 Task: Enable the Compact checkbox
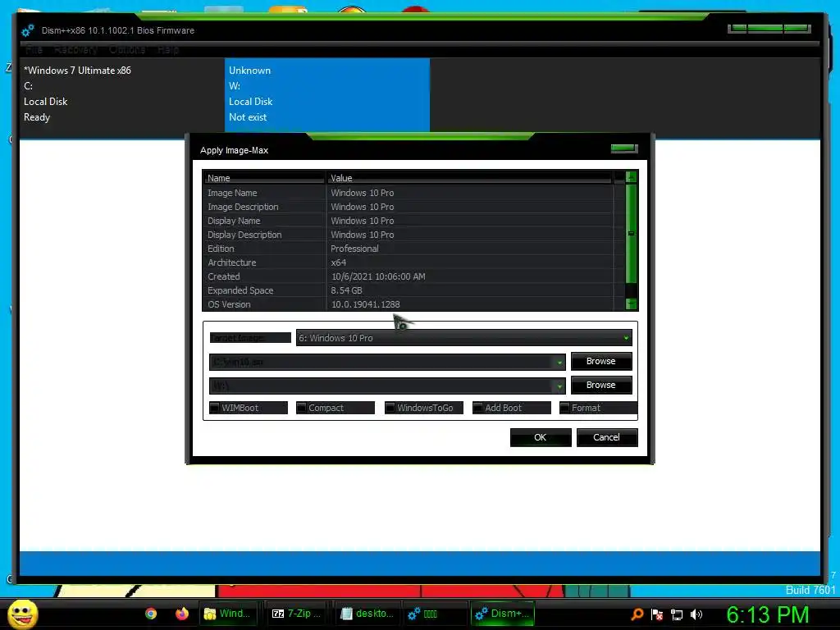coord(302,408)
